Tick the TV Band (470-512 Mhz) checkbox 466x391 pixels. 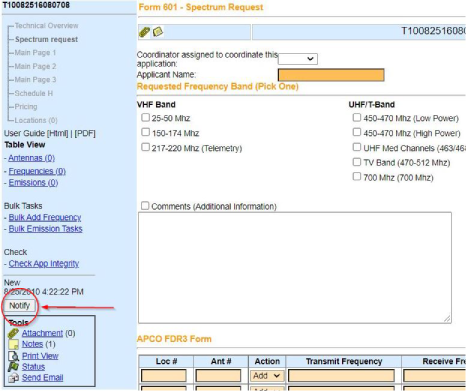point(357,162)
